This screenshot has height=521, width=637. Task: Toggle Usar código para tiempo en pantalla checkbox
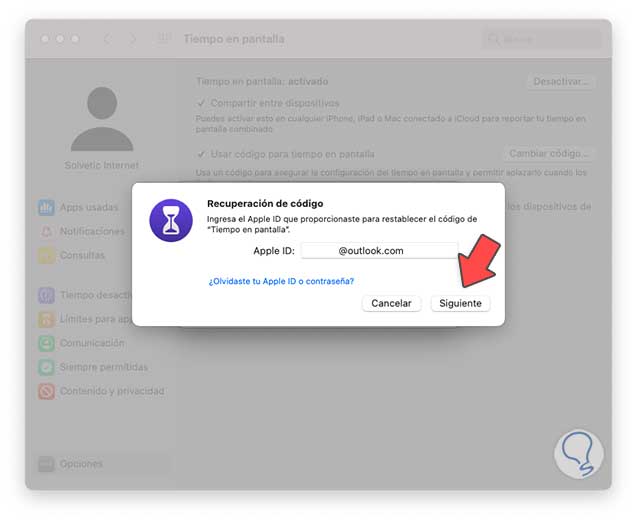click(x=201, y=154)
